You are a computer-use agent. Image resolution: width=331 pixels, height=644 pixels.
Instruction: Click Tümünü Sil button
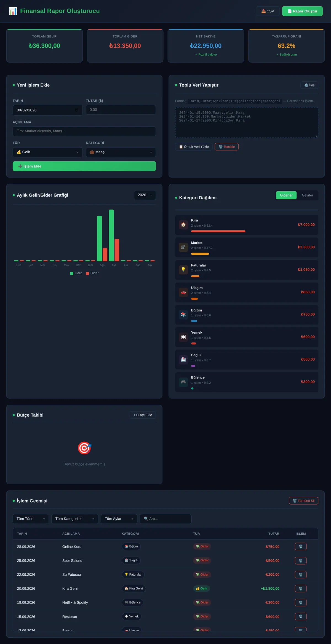click(x=303, y=501)
